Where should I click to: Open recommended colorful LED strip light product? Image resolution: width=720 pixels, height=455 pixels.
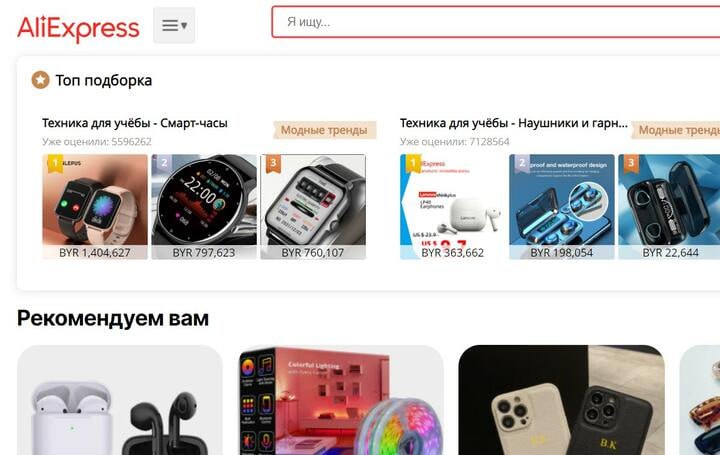coord(341,400)
